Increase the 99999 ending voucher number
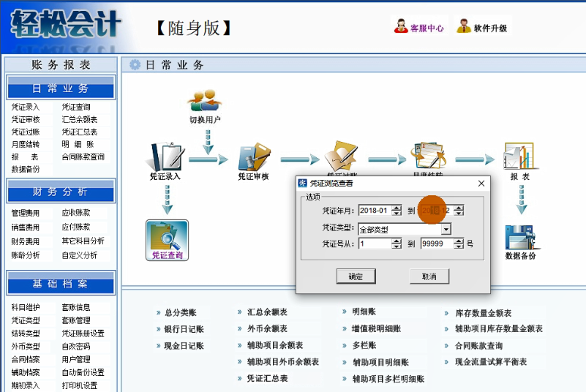Viewport: 586px width, 392px height. pyautogui.click(x=459, y=241)
